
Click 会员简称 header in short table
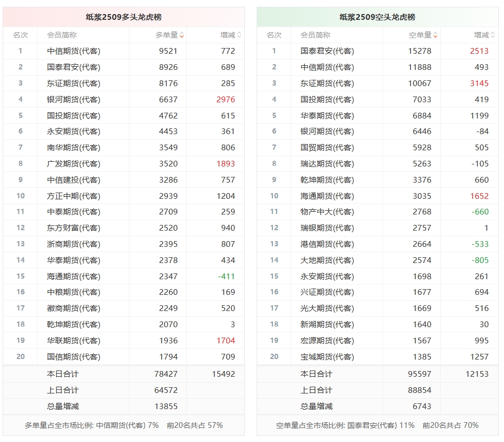(315, 35)
